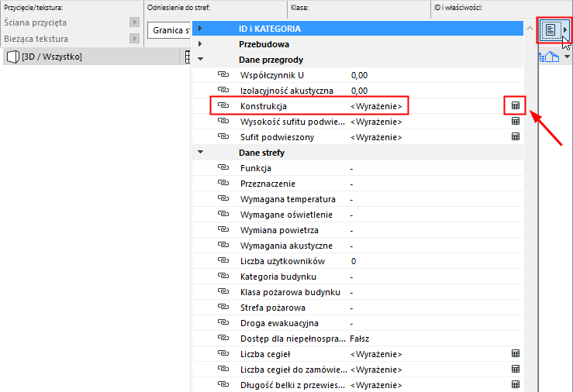This screenshot has height=392, width=573.
Task: Click link icon for Liczba cegieł
Action: click(223, 353)
